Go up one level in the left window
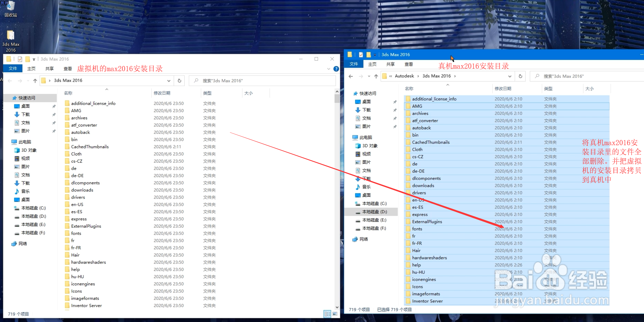 (35, 81)
